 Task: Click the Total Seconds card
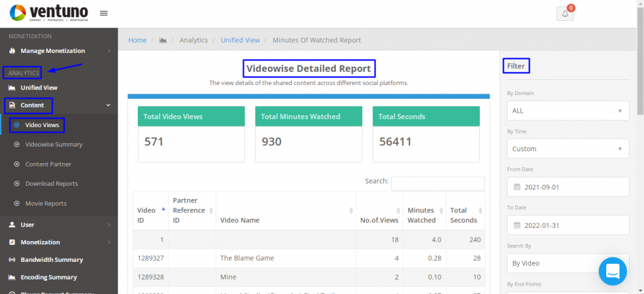pyautogui.click(x=426, y=135)
